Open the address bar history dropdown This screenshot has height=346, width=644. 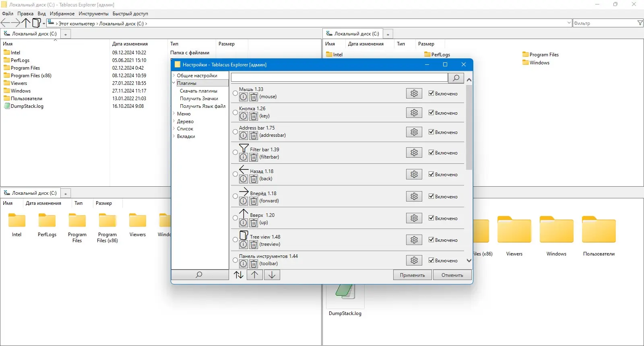[569, 23]
